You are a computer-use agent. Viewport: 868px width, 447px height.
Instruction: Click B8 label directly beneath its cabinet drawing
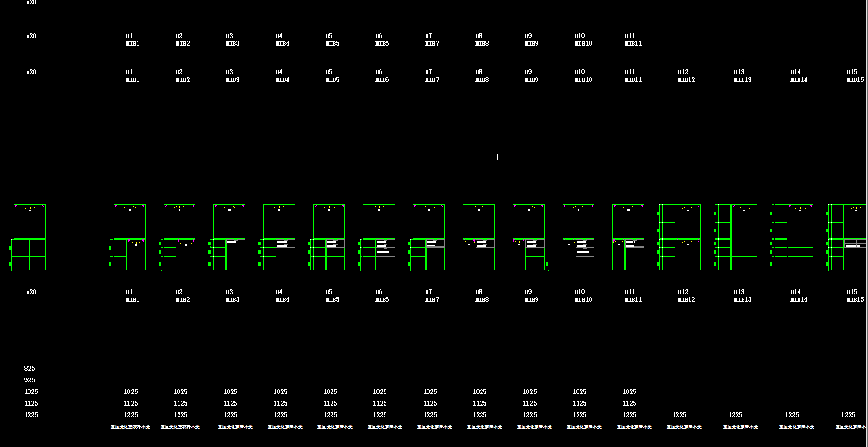479,292
